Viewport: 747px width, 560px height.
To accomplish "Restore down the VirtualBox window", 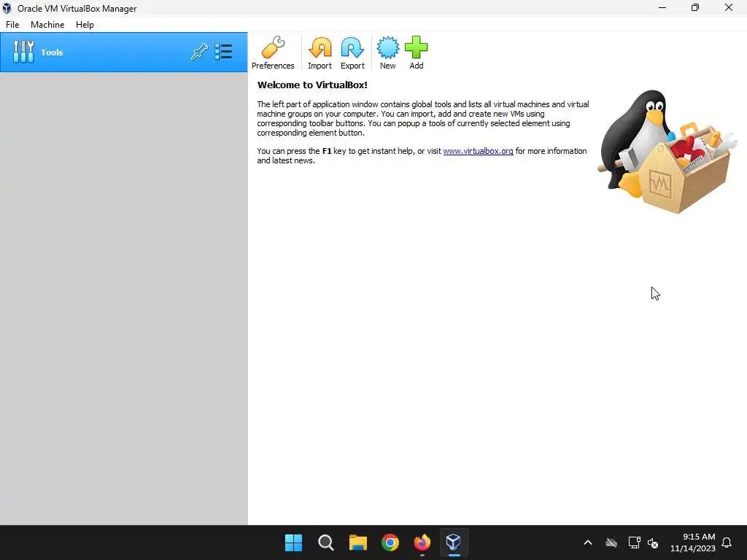I will [695, 7].
